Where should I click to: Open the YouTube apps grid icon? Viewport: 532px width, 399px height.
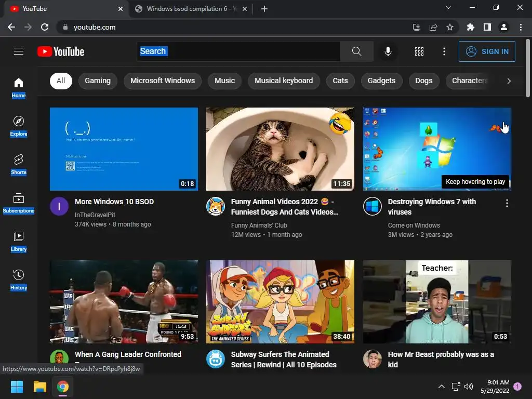(x=419, y=51)
